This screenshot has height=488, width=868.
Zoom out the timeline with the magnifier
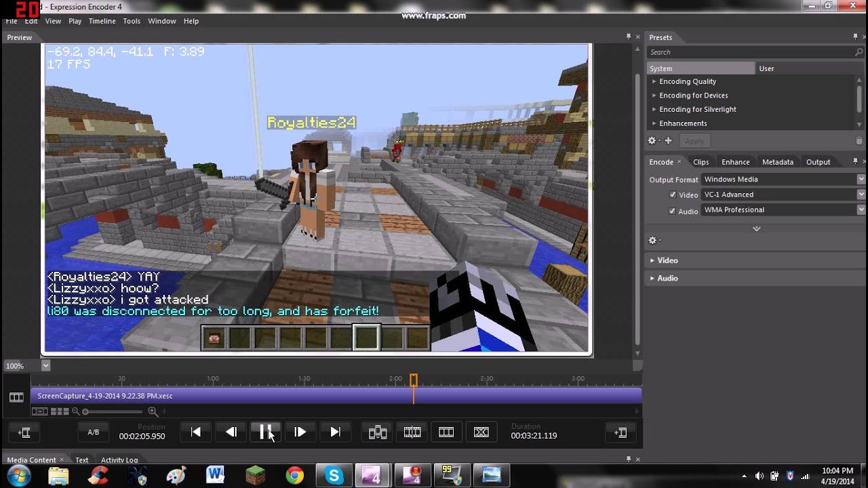click(76, 411)
